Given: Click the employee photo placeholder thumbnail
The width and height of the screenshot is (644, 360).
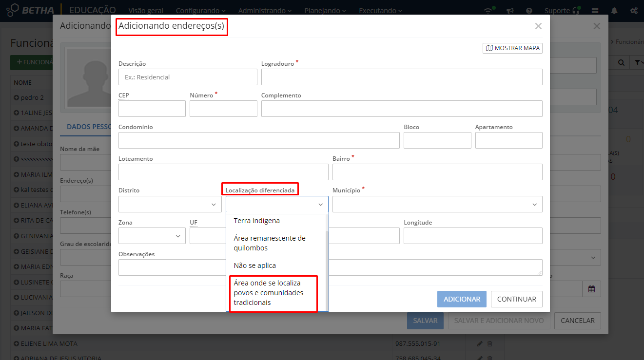Looking at the screenshot, I should [x=89, y=77].
